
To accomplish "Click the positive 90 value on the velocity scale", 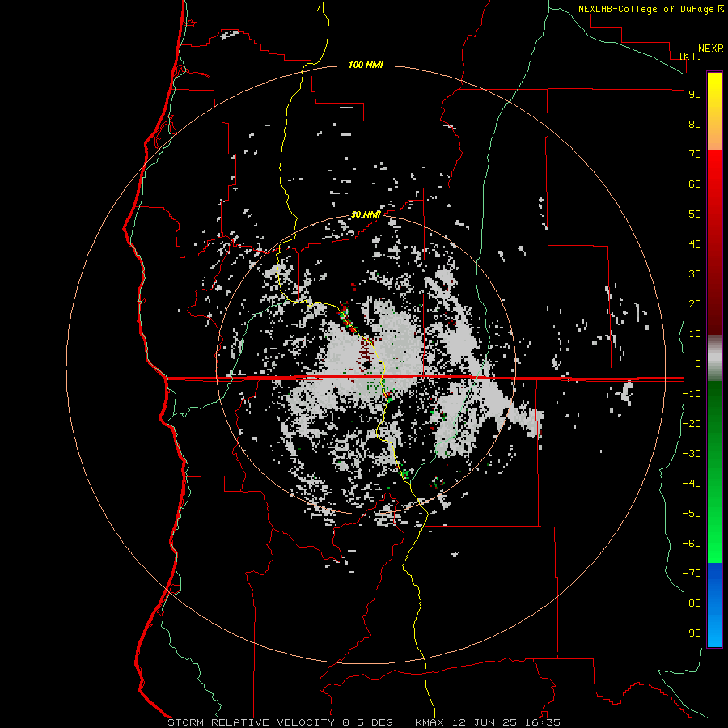I will (x=695, y=95).
